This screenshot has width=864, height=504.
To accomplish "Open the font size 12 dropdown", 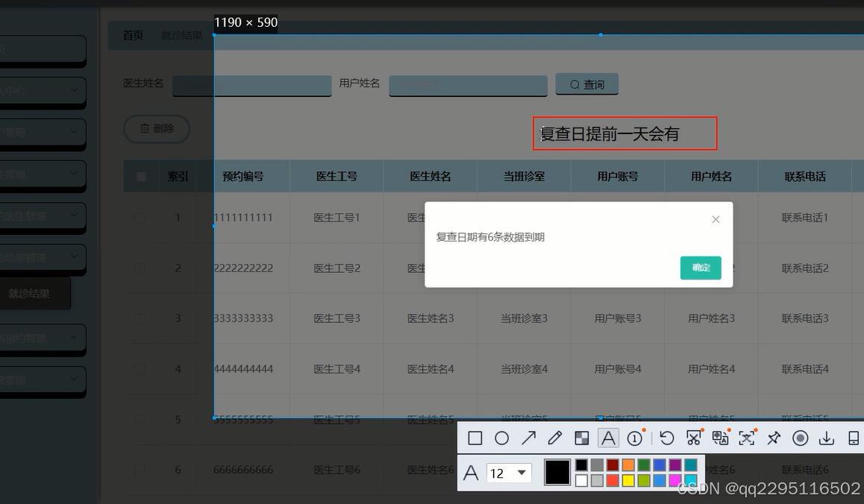I will [508, 473].
